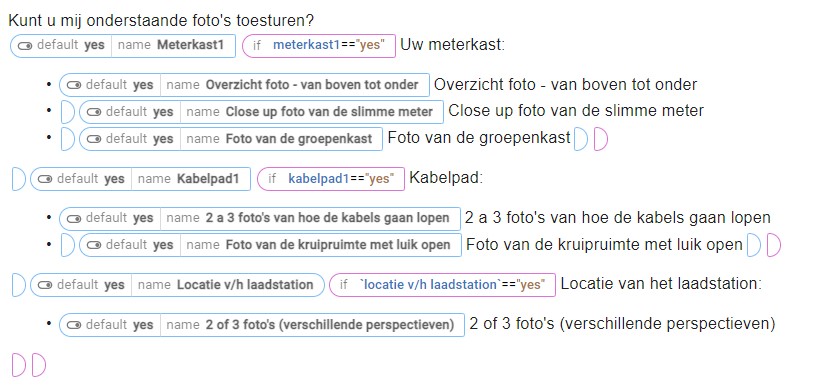Viewport: 833px width, 390px height.
Task: Click the toggle icon in the Locatie v/h laadstation field
Action: (x=45, y=285)
